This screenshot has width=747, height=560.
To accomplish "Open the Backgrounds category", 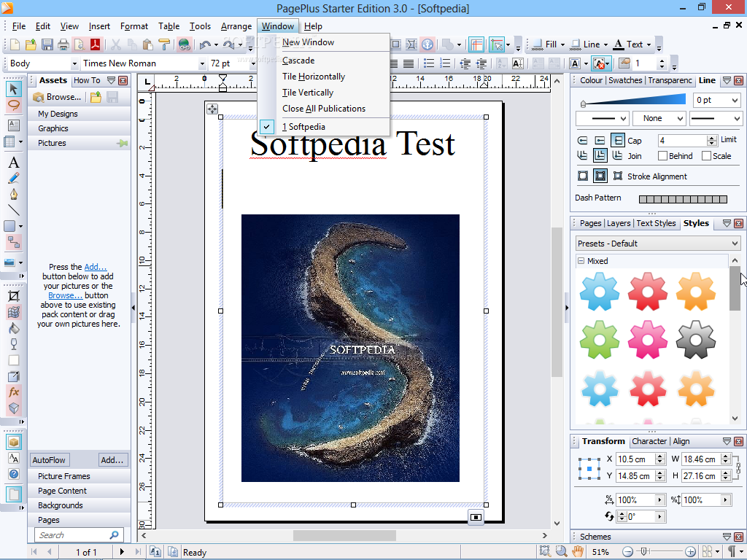I will [x=79, y=505].
